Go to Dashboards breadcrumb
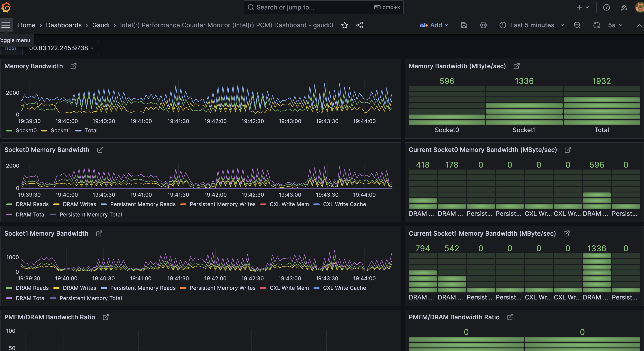 (64, 25)
